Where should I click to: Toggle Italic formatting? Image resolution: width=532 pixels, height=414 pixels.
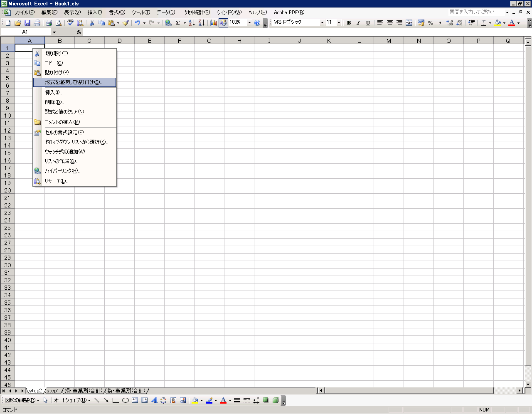[358, 23]
